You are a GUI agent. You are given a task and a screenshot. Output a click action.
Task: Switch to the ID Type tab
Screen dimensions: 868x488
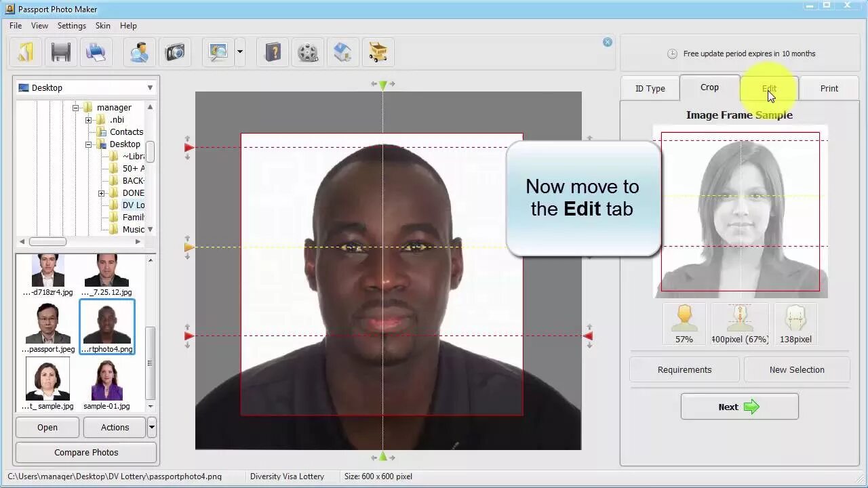(x=650, y=89)
